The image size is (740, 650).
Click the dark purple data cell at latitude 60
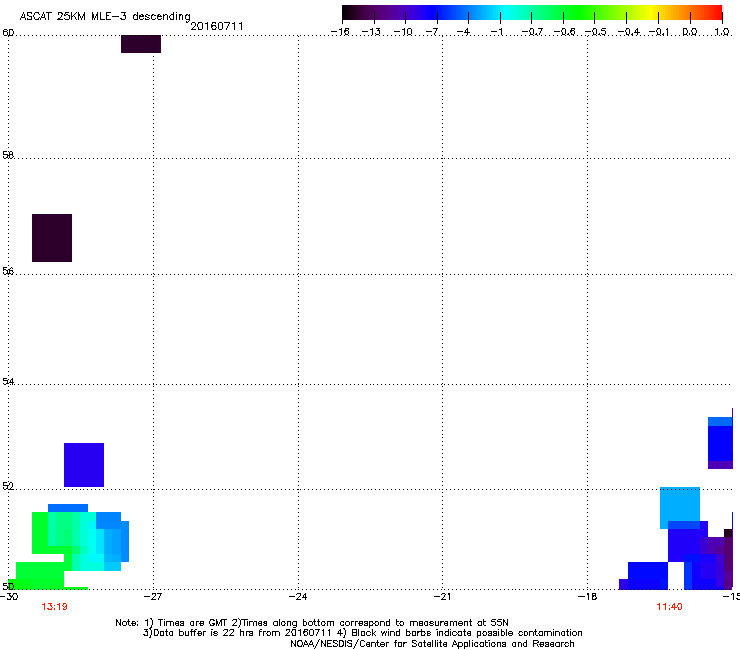coord(141,44)
